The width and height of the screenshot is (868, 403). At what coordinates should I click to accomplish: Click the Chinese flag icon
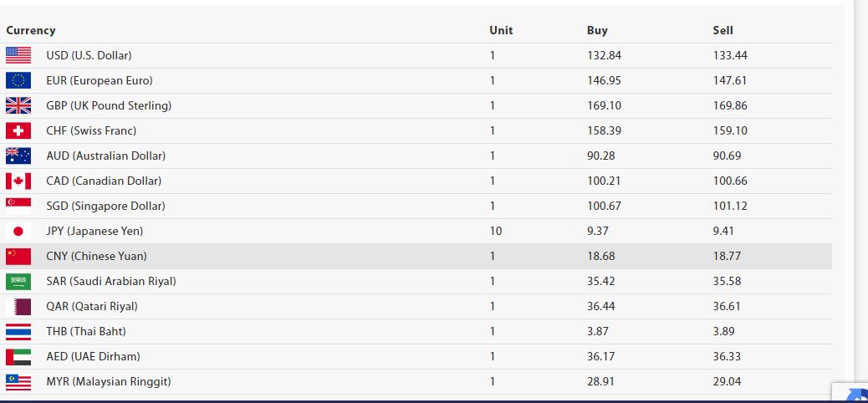tap(18, 256)
